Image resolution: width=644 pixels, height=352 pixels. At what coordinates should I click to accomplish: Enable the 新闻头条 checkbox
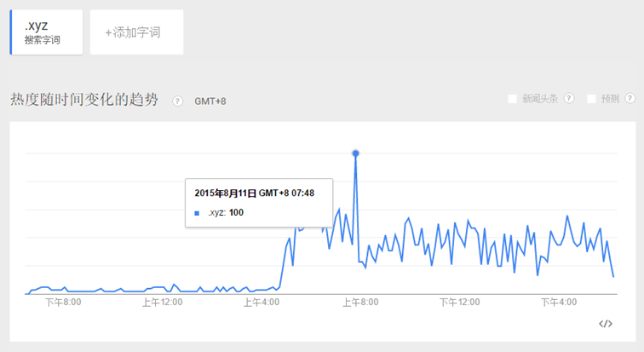(513, 99)
